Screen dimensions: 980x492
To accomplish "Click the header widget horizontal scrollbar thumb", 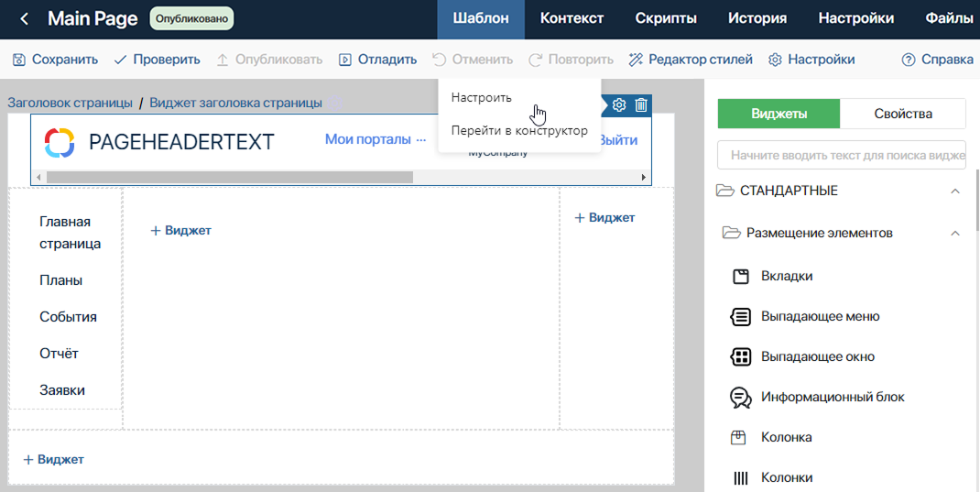I will pos(229,178).
